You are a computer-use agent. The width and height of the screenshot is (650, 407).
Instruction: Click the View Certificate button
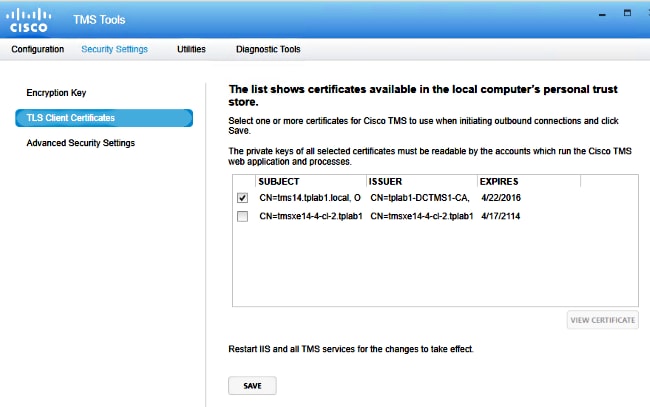pos(603,320)
